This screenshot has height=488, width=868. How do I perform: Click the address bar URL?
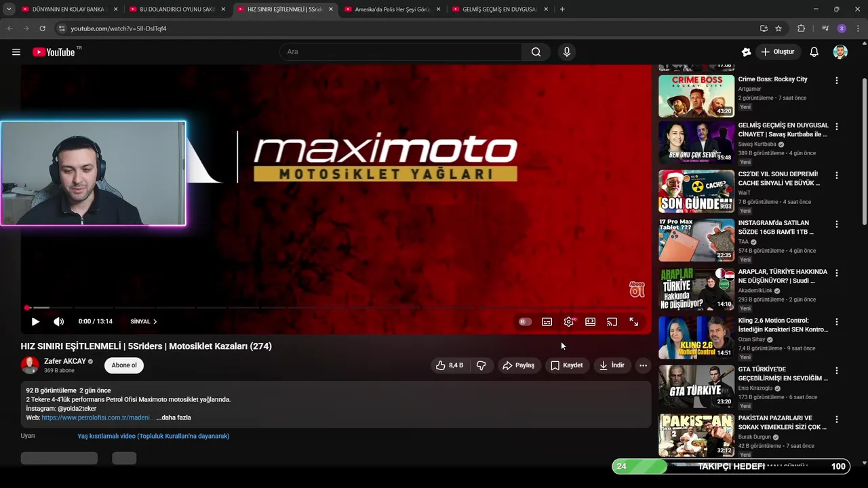[119, 28]
